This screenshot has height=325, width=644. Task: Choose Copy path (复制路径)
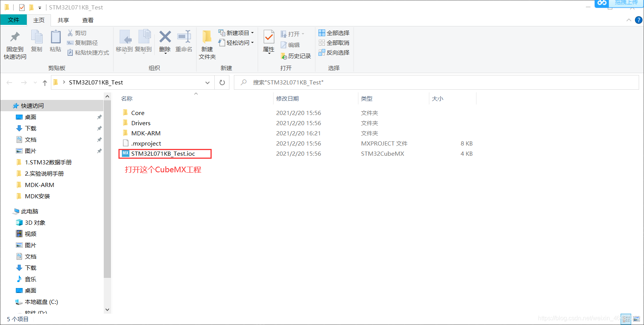click(82, 43)
